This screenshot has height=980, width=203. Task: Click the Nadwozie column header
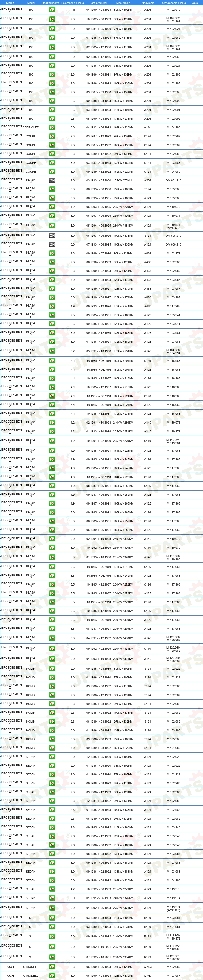point(148,3)
